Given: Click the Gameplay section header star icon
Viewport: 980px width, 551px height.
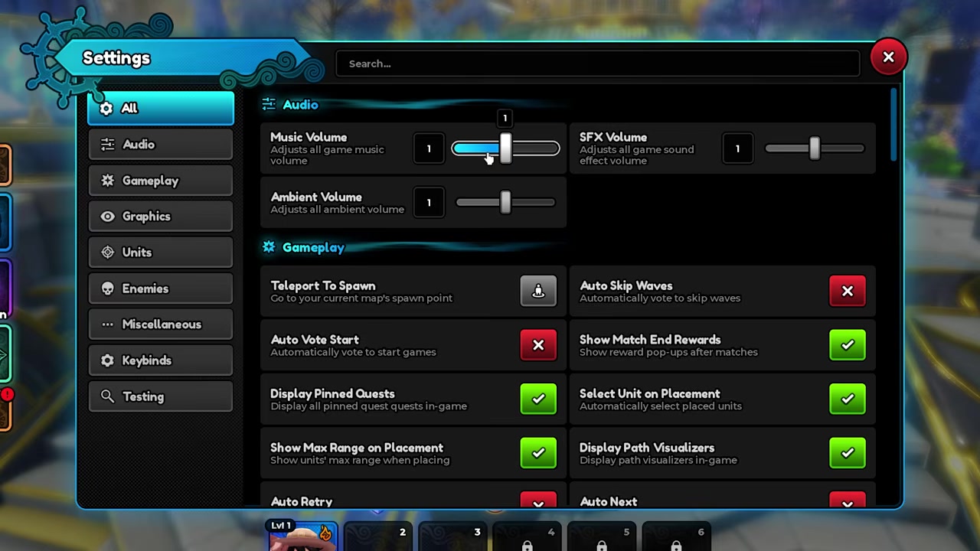Looking at the screenshot, I should [x=268, y=247].
